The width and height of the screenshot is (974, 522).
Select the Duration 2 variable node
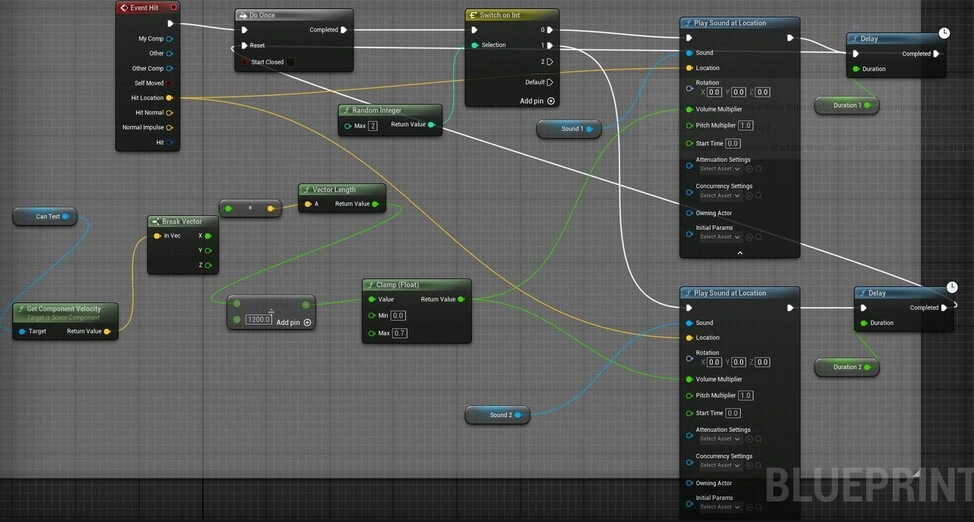tap(847, 367)
